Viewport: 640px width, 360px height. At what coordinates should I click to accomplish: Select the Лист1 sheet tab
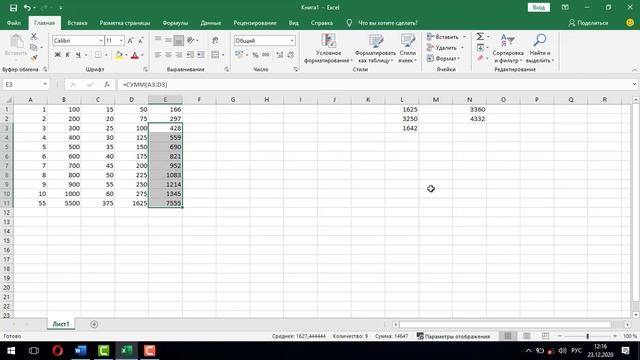[x=61, y=324]
